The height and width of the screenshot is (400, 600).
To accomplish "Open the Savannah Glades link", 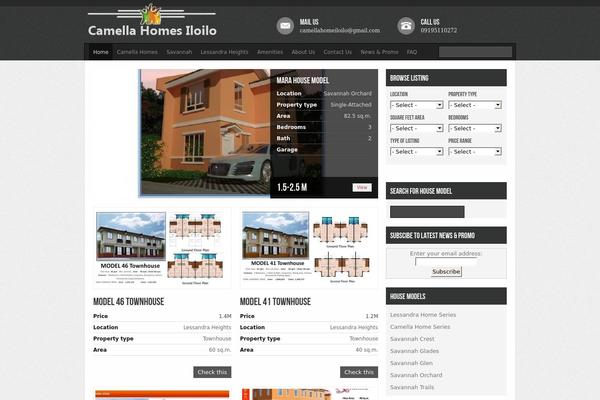I will (x=414, y=351).
